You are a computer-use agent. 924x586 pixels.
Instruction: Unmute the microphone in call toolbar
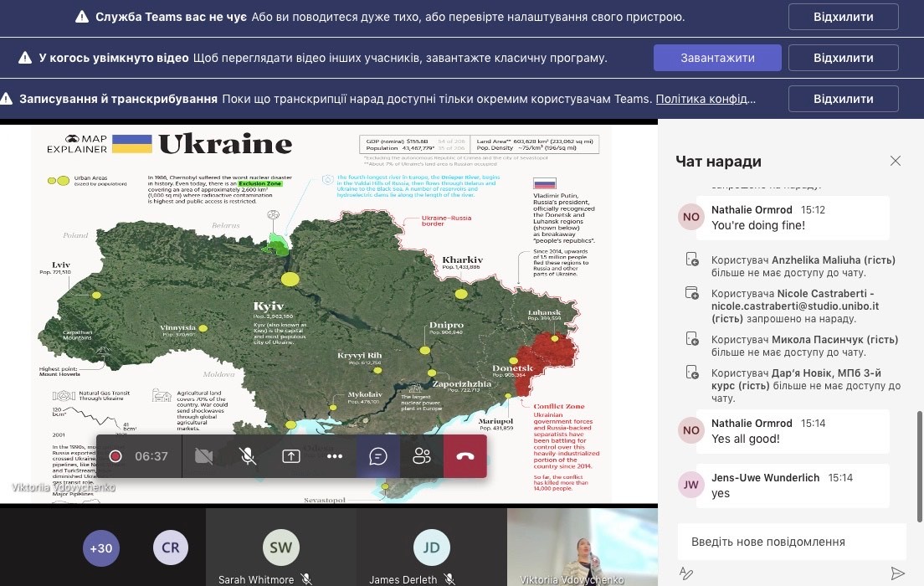coord(247,456)
